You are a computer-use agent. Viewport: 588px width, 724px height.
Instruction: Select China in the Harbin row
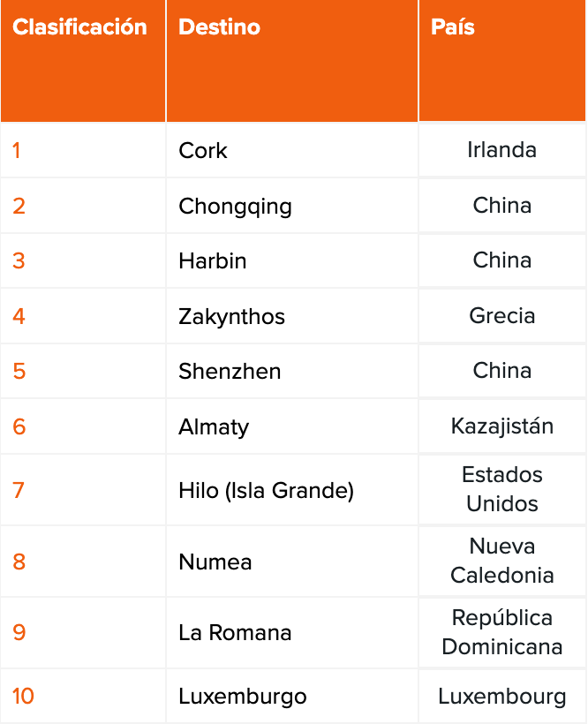point(501,260)
